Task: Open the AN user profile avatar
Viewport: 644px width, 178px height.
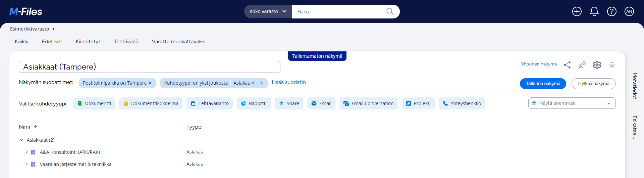Action: click(x=629, y=11)
